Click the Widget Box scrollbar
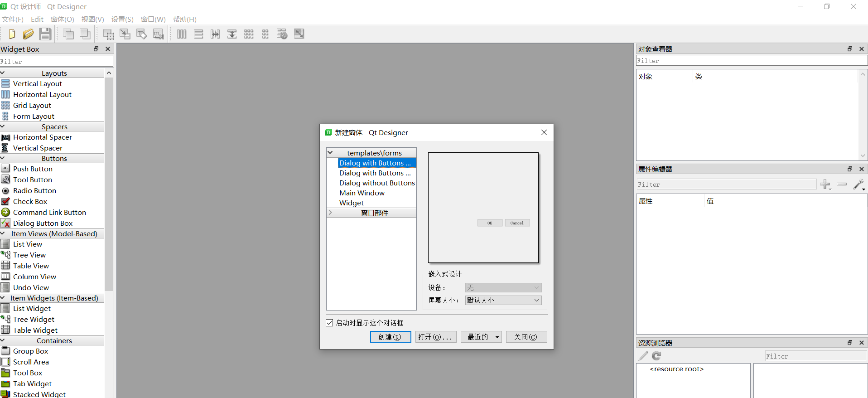Screen dimensions: 868x398 [109, 184]
